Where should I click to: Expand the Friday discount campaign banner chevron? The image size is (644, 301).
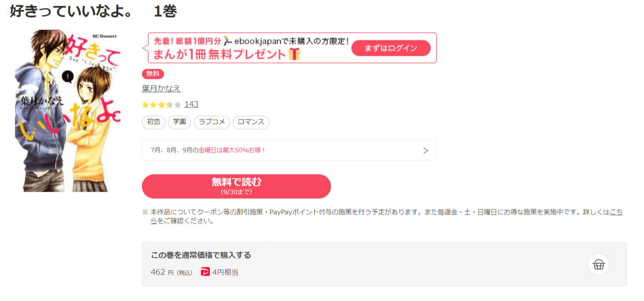[425, 150]
